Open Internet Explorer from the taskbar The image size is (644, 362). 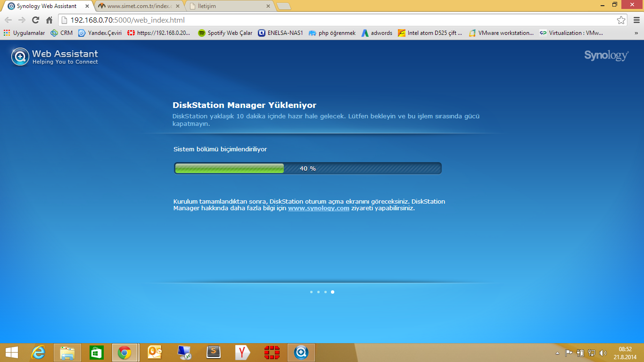tap(38, 353)
